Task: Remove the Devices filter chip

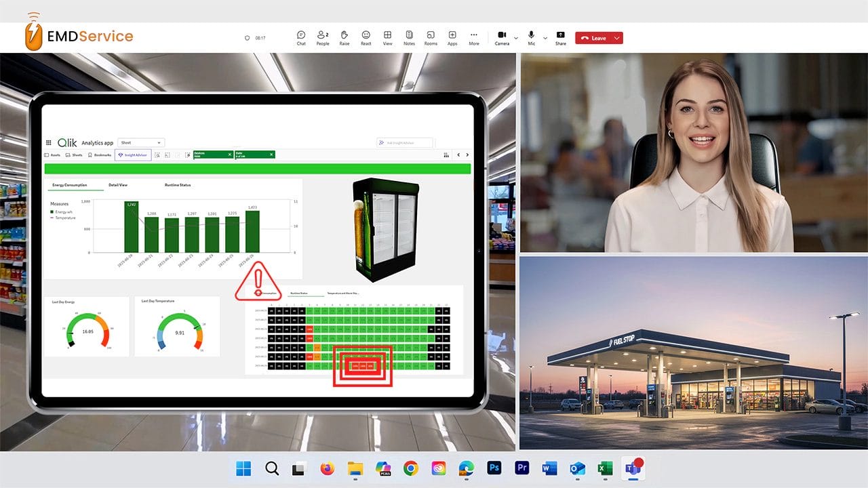Action: pyautogui.click(x=229, y=155)
